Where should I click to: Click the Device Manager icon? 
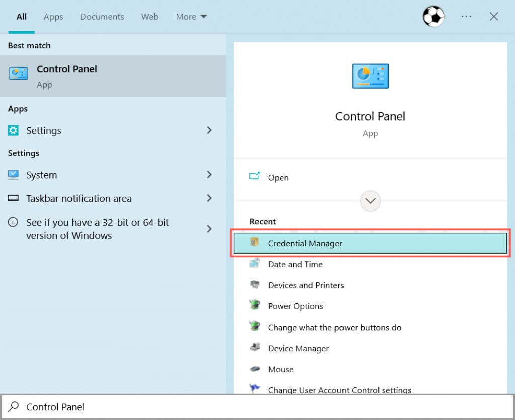[x=254, y=347]
